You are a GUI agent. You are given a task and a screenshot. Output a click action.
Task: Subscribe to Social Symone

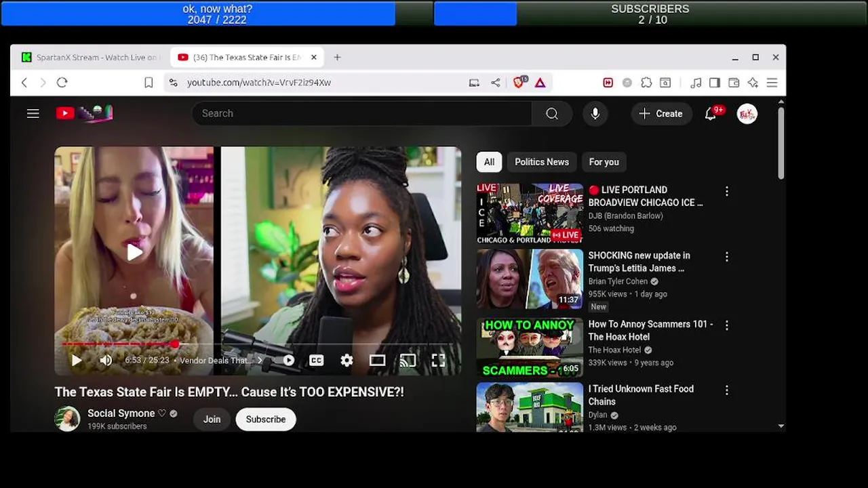[x=265, y=420]
